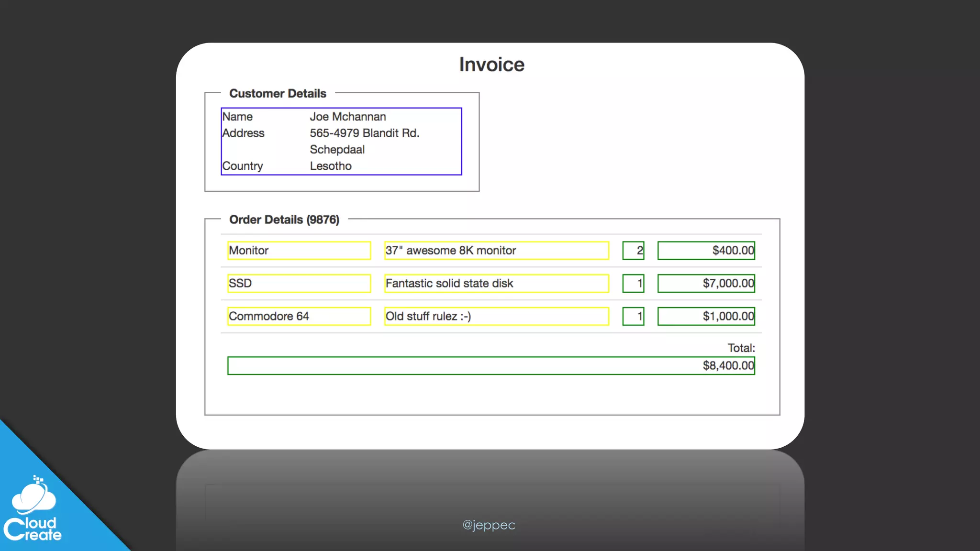Click the Invoice heading
The image size is (980, 551).
pos(491,65)
